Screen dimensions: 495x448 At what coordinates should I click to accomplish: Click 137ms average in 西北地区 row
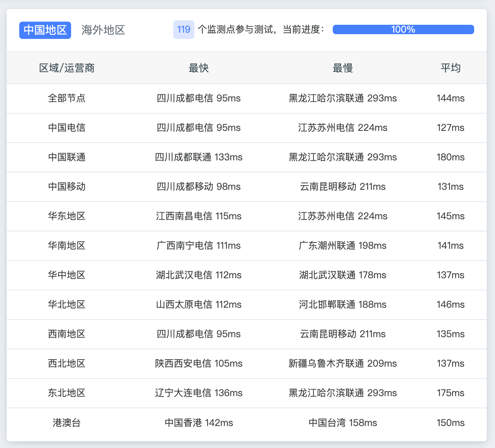pos(451,363)
